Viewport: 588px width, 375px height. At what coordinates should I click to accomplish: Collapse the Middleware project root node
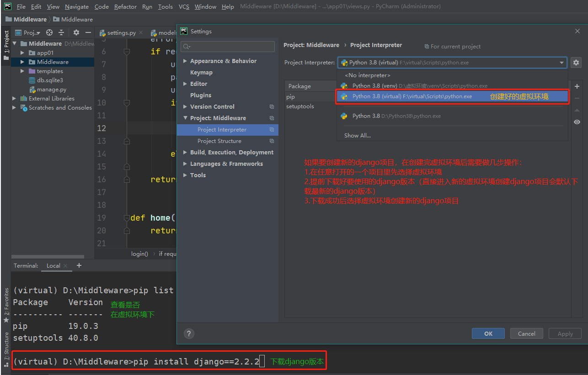(14, 44)
